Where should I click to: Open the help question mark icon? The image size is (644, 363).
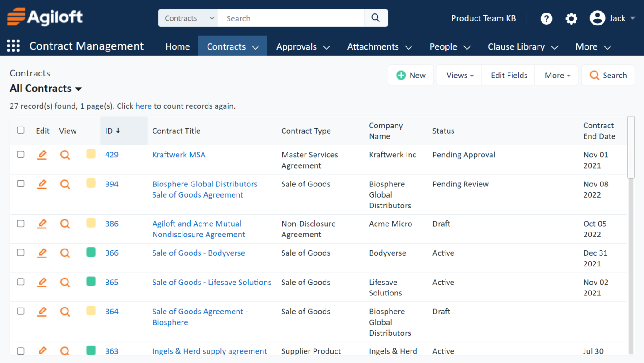(x=547, y=18)
